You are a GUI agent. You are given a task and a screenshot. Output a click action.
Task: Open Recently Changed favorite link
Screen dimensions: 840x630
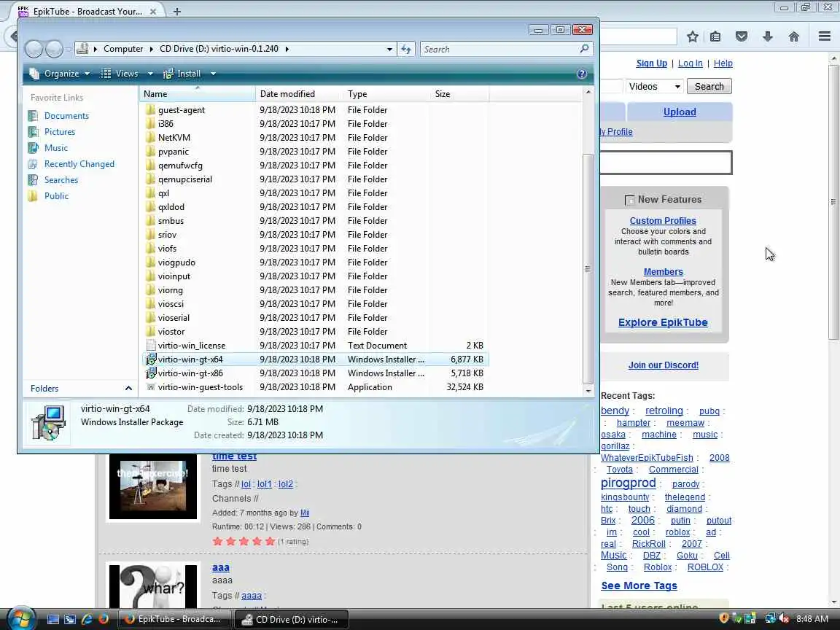(79, 164)
